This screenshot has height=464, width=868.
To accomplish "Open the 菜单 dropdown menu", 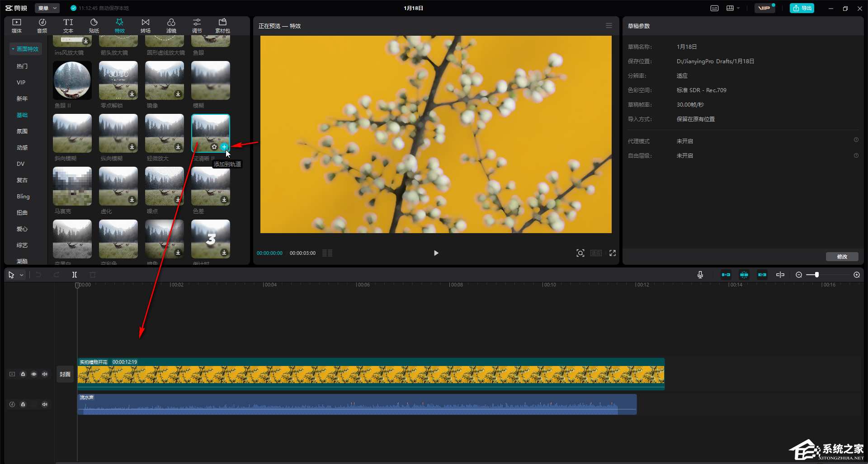I will pyautogui.click(x=47, y=8).
